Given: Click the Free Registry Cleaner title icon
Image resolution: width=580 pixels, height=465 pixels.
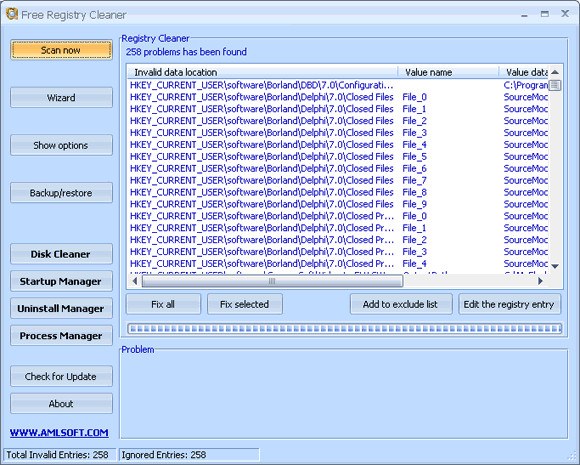Looking at the screenshot, I should (12, 14).
